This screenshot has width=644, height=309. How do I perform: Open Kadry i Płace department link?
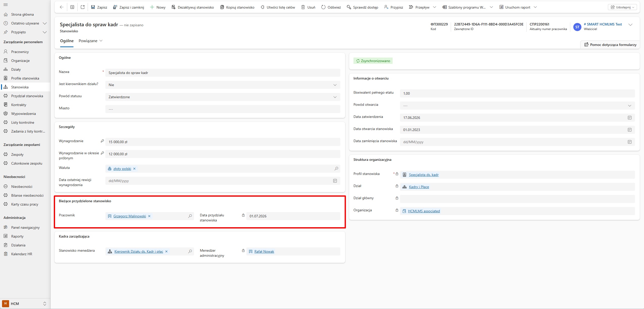[419, 187]
